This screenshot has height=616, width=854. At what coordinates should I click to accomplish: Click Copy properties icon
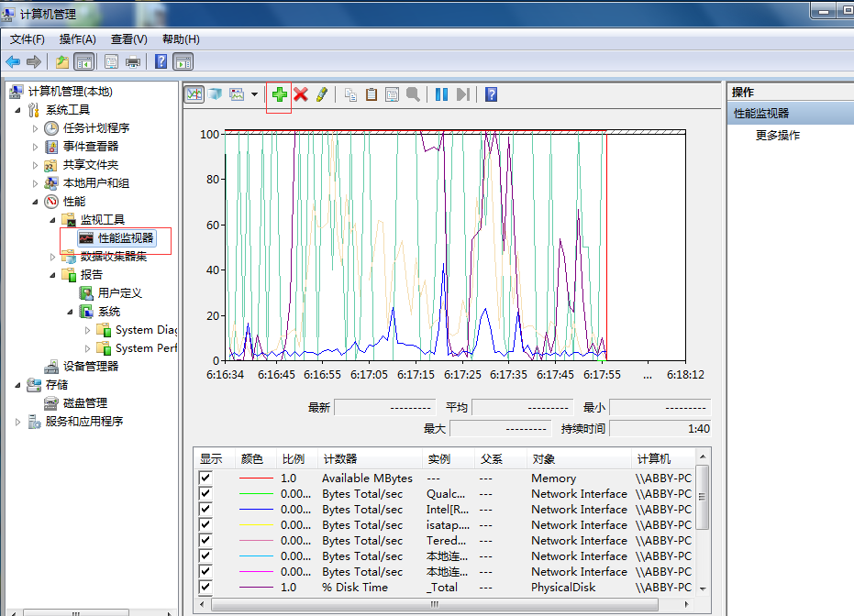tap(350, 94)
